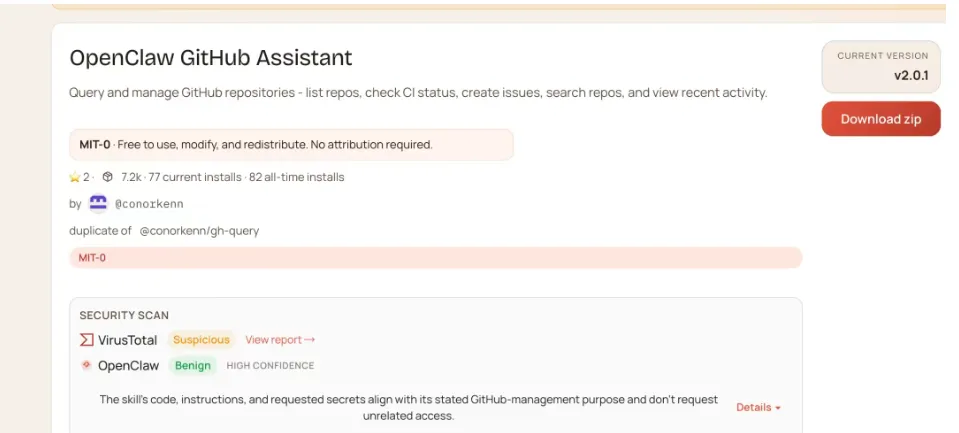
Task: Click the author avatar icon
Action: pos(98,204)
